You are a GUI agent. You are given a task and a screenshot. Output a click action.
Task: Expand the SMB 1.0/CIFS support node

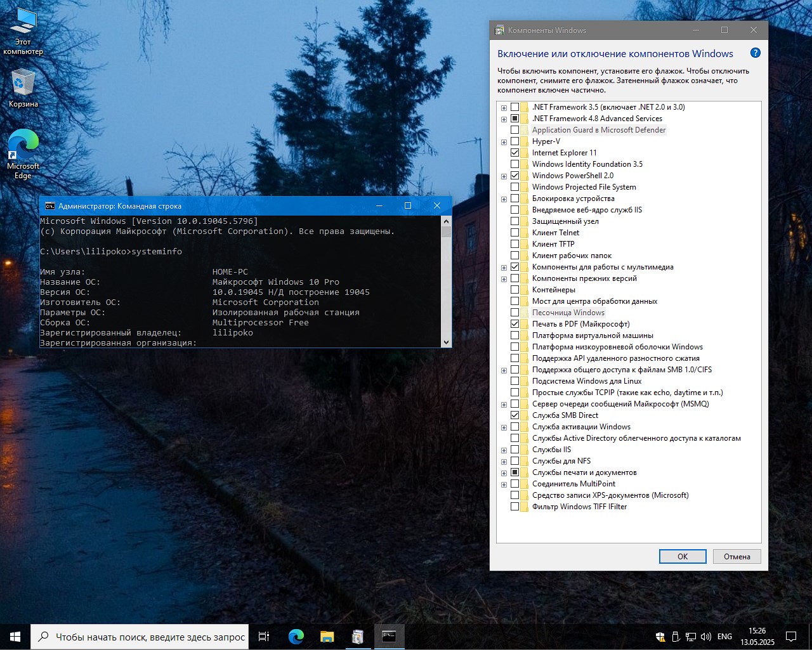(x=504, y=370)
